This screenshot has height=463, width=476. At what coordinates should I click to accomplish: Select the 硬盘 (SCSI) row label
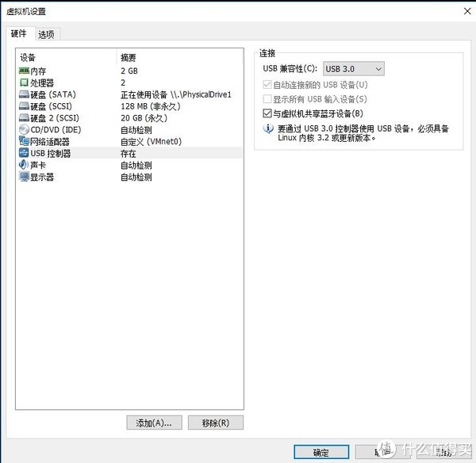pos(52,106)
